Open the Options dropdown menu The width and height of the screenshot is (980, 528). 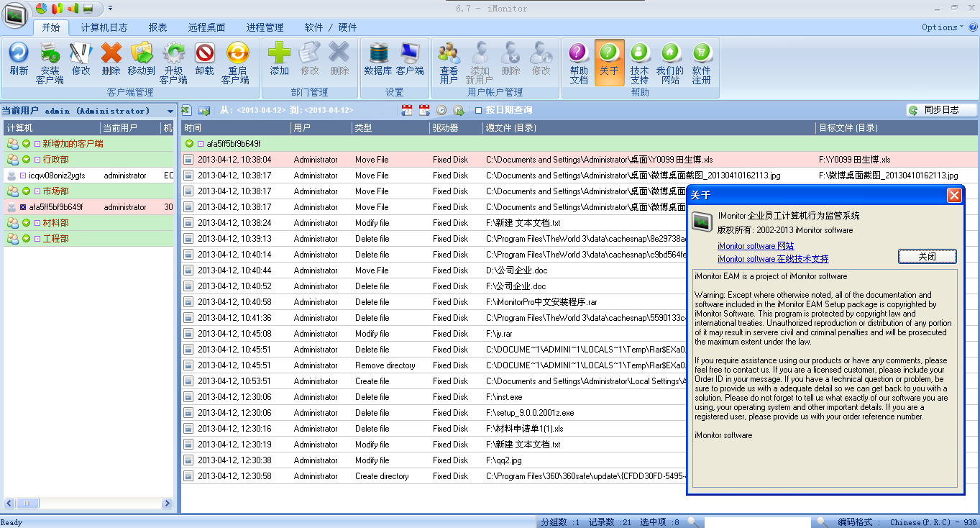pos(942,27)
